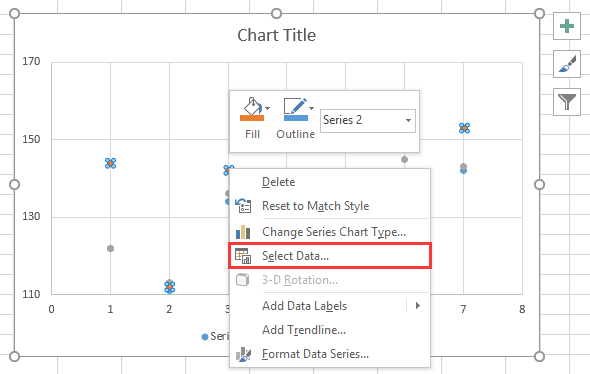Viewport: 590px width, 374px height.
Task: Open the Chart Filters funnel button
Action: [567, 102]
